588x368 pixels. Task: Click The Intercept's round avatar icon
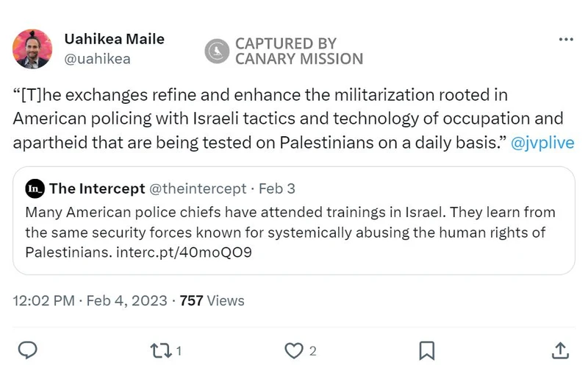coord(35,188)
